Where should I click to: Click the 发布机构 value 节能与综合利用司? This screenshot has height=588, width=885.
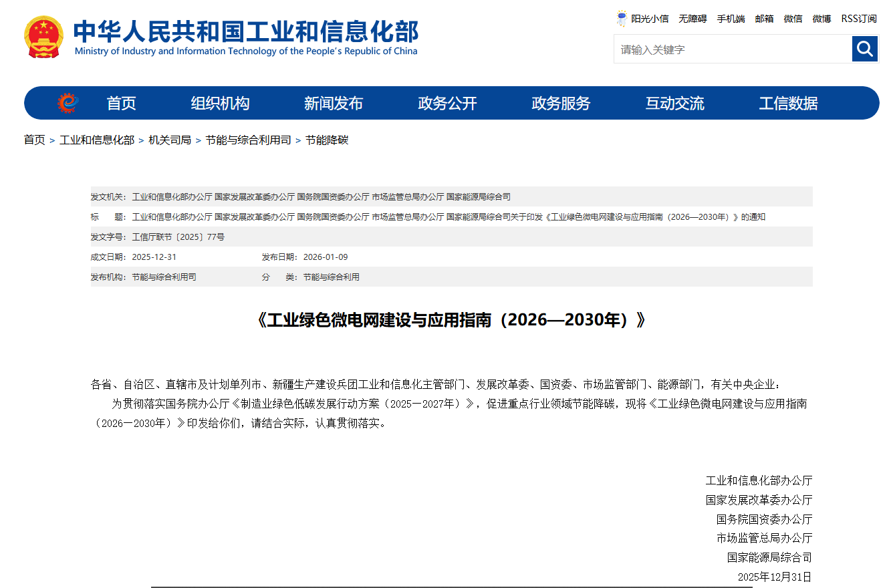click(x=164, y=277)
